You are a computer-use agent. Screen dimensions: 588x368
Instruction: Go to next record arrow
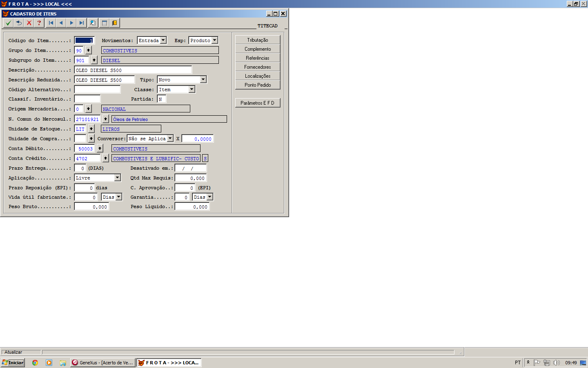coord(71,23)
